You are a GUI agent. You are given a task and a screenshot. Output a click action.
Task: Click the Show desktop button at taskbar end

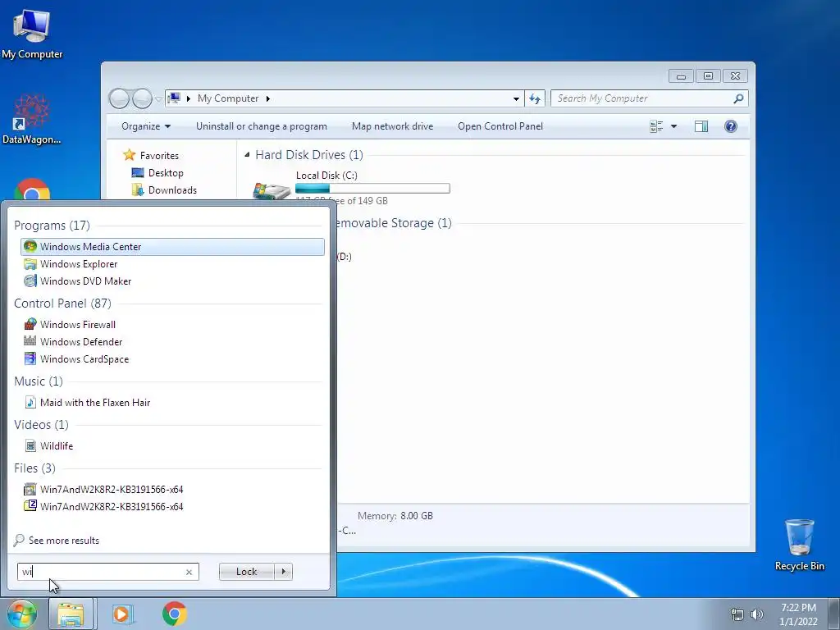point(834,614)
